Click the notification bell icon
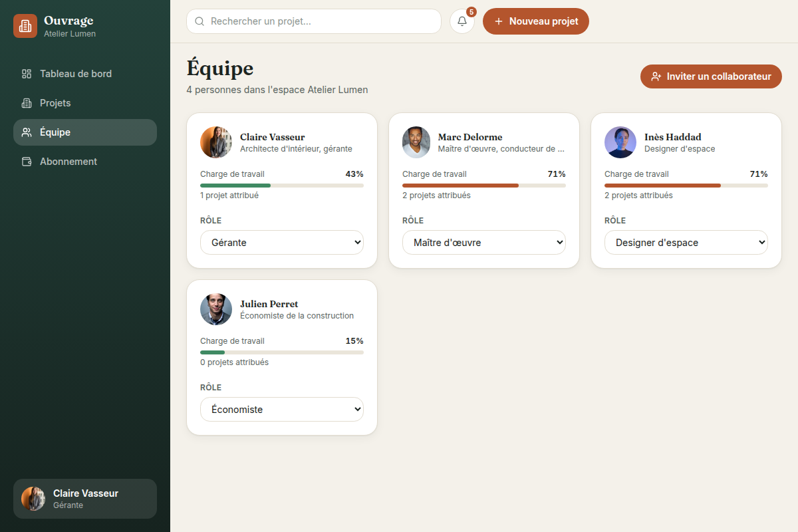 click(462, 21)
